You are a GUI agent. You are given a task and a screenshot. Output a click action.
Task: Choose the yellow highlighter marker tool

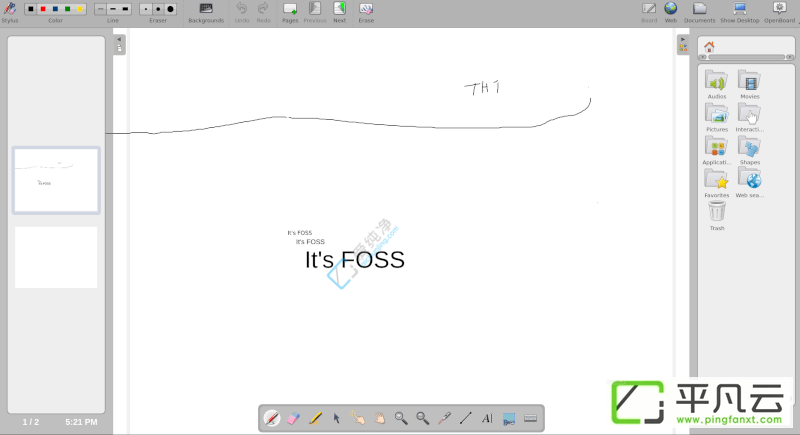click(315, 419)
